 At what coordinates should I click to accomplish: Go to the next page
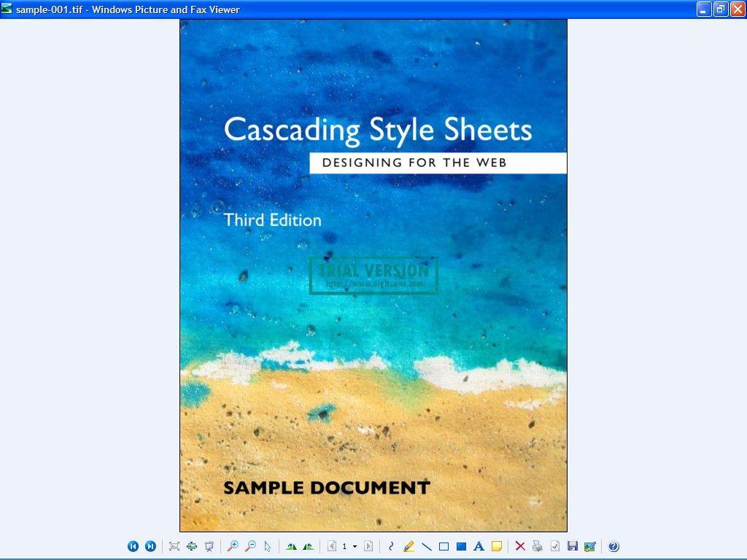368,546
